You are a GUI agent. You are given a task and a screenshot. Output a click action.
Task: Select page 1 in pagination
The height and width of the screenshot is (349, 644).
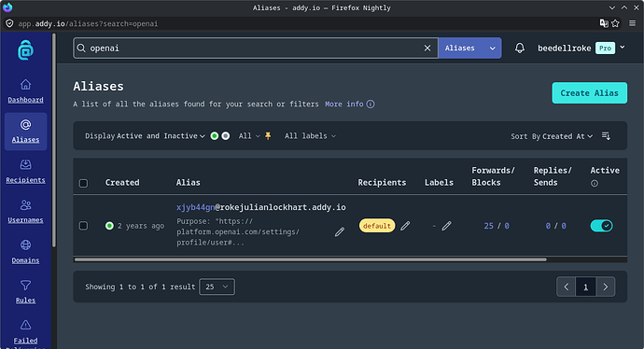pos(586,286)
